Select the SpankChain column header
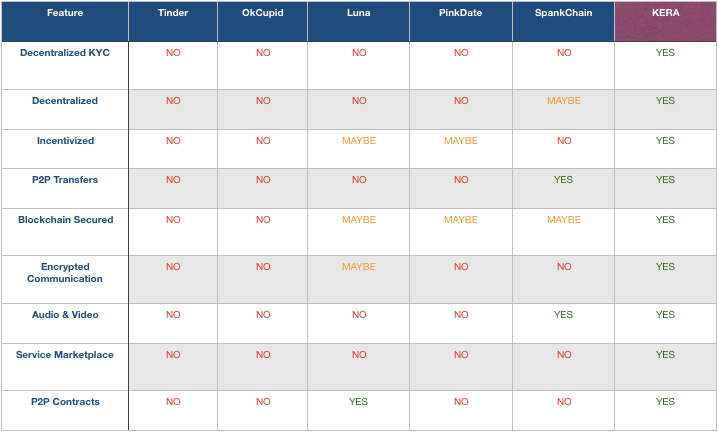 pyautogui.click(x=563, y=21)
